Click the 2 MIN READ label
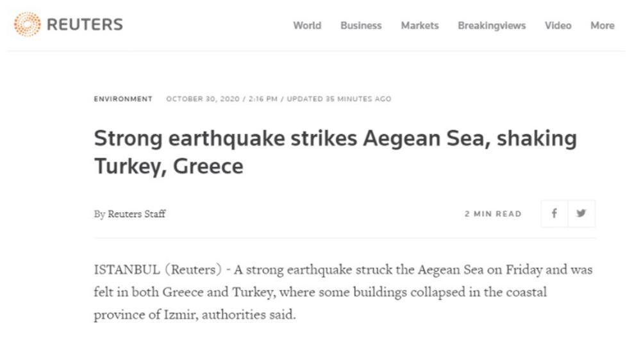Image resolution: width=641 pixels, height=364 pixels. tap(493, 214)
